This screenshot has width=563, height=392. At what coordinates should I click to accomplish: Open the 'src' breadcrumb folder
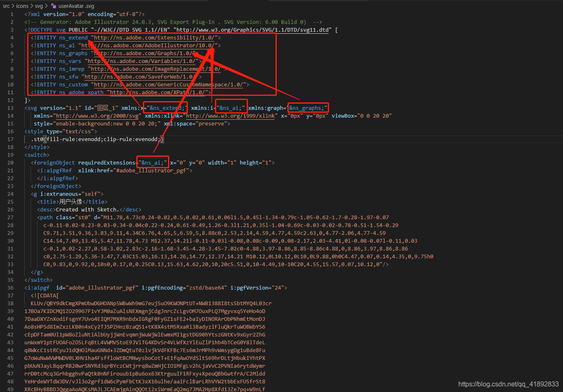click(x=6, y=6)
